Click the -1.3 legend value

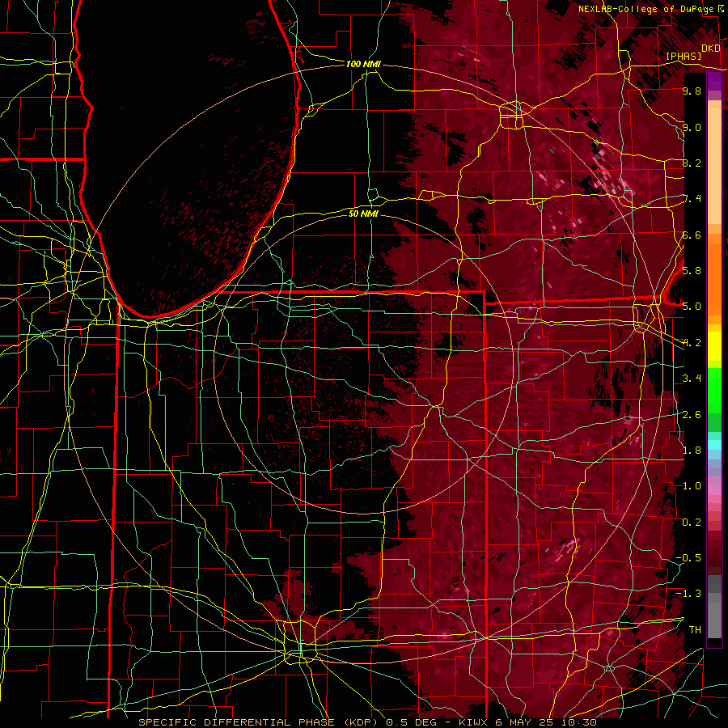click(x=689, y=594)
